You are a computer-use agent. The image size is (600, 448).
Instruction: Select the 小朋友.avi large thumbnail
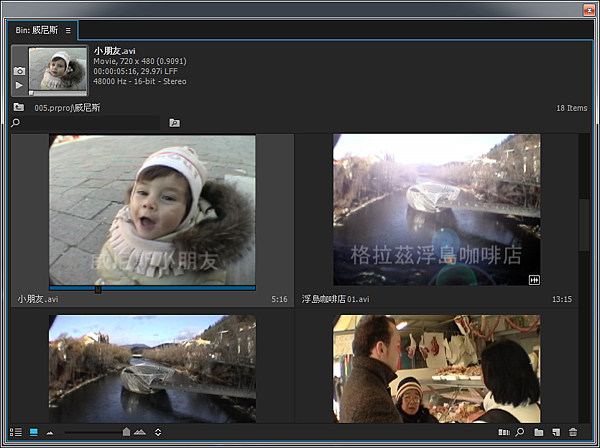click(152, 210)
